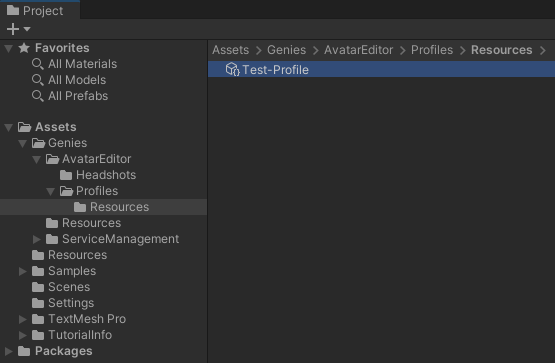Click Resources in the breadcrumb path

pos(501,50)
